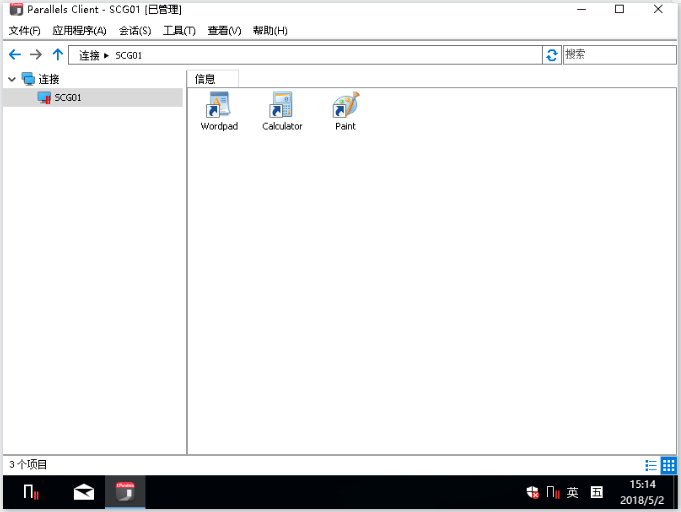
Task: Open the mail app in taskbar
Action: coord(84,492)
